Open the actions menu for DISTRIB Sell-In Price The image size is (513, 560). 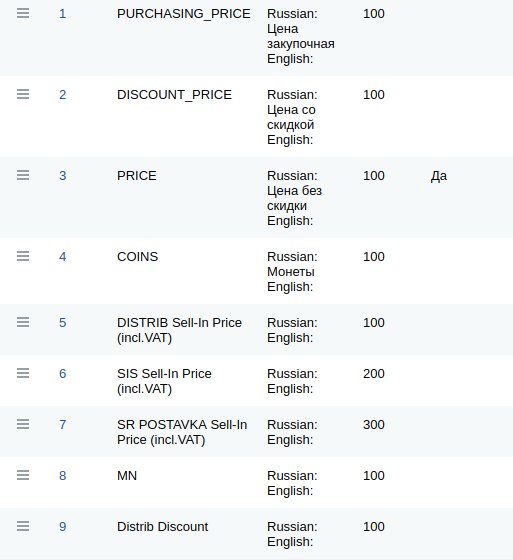[x=23, y=322]
